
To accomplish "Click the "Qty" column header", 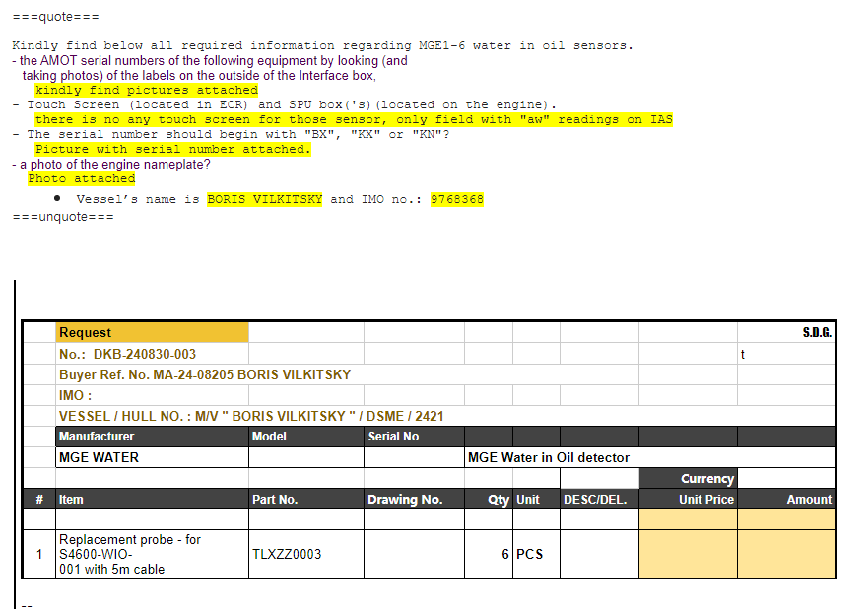I will (x=489, y=500).
